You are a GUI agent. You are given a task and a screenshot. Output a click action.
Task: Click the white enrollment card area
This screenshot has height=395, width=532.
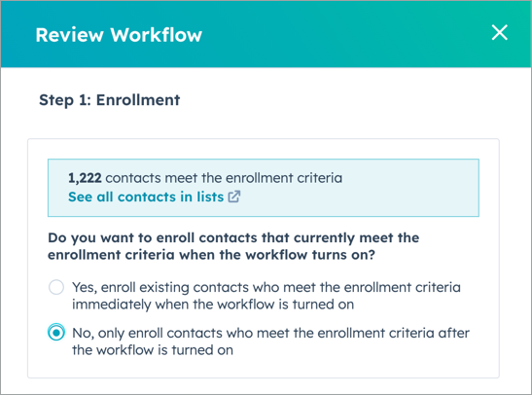point(264,258)
